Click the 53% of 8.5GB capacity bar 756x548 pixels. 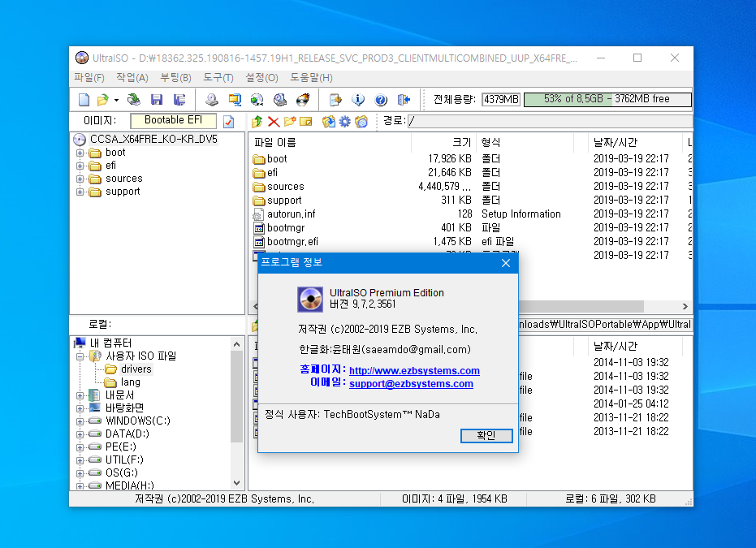(x=607, y=99)
